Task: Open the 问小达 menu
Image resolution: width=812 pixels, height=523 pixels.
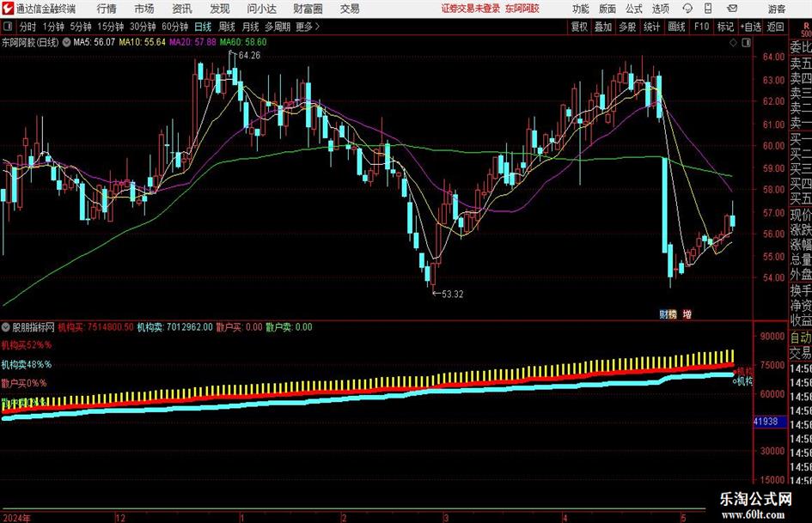Action: (261, 9)
